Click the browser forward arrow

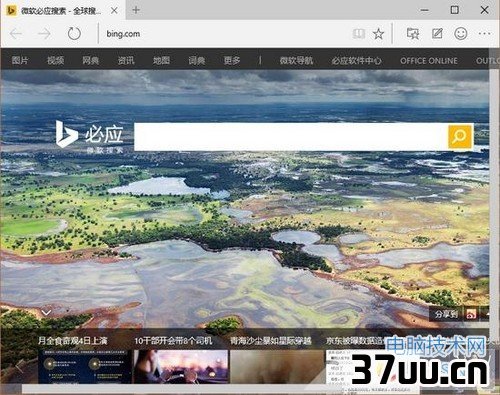click(44, 34)
